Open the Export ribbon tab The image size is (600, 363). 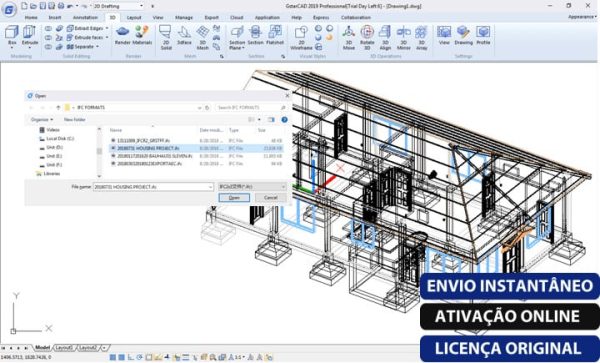[x=211, y=18]
